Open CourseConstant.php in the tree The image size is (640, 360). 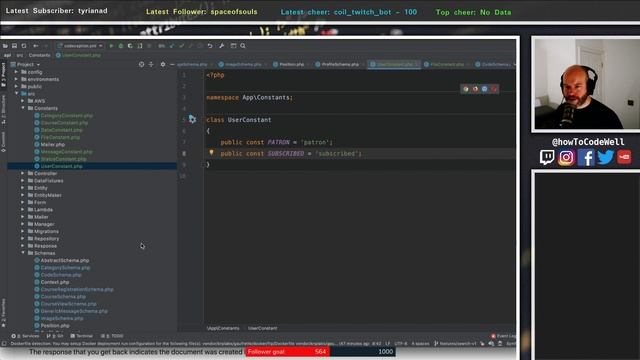(x=61, y=122)
